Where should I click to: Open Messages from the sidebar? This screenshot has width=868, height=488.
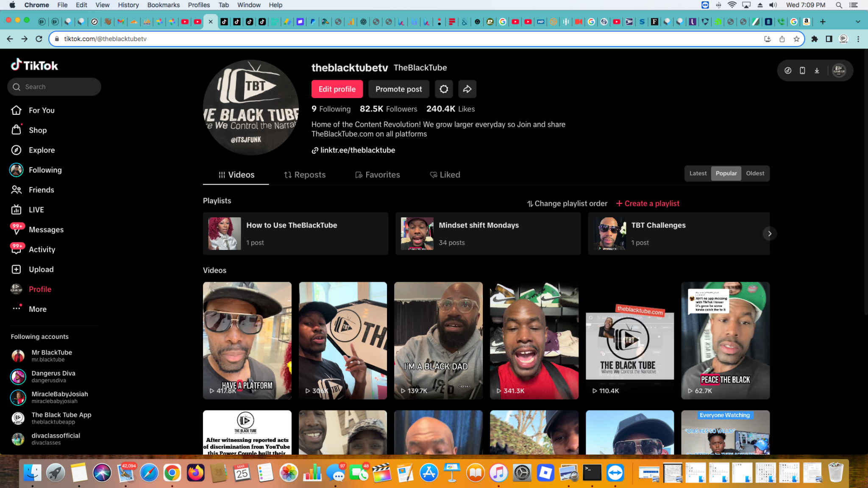[47, 230]
